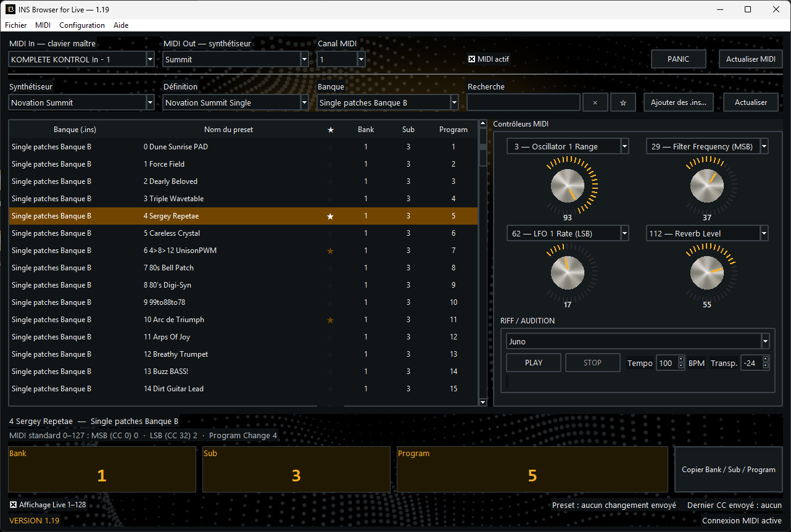Click the preset list scrollbar thumb
Image resolution: width=791 pixels, height=532 pixels.
tap(483, 148)
